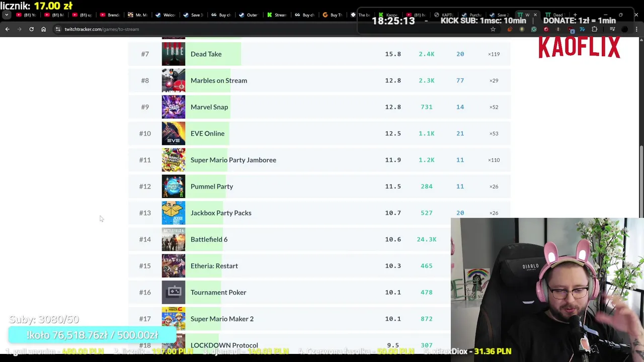
Task: Open the Marvel Snap game page
Action: click(x=209, y=107)
